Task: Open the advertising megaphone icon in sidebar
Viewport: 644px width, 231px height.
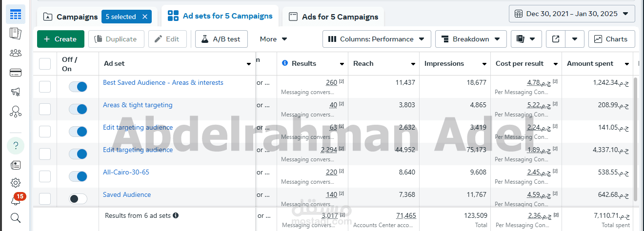Action: [x=16, y=92]
